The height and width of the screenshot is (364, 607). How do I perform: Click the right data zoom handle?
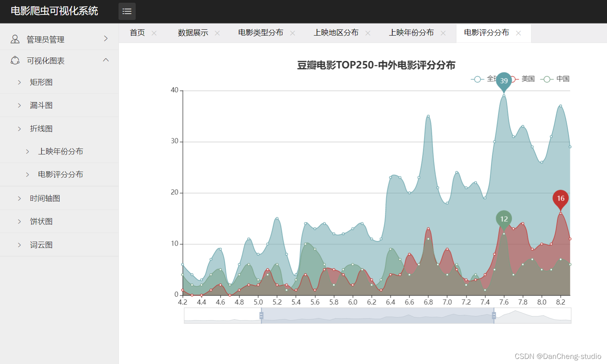click(x=494, y=316)
